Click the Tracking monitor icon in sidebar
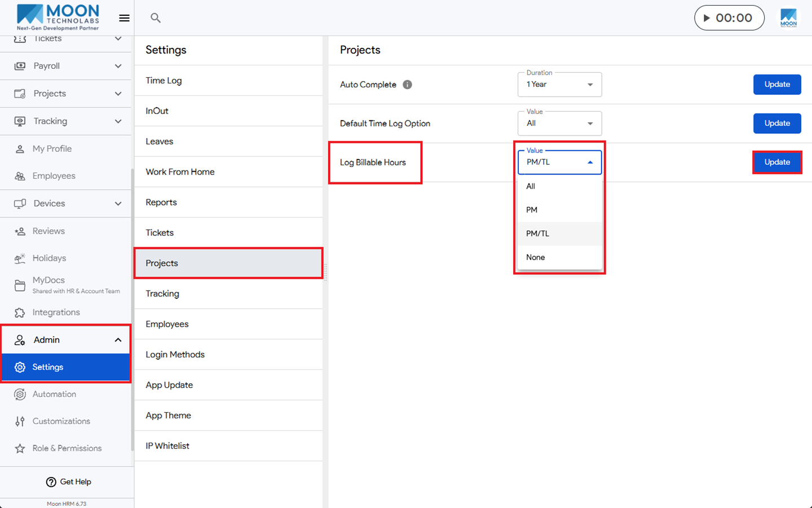 (20, 121)
